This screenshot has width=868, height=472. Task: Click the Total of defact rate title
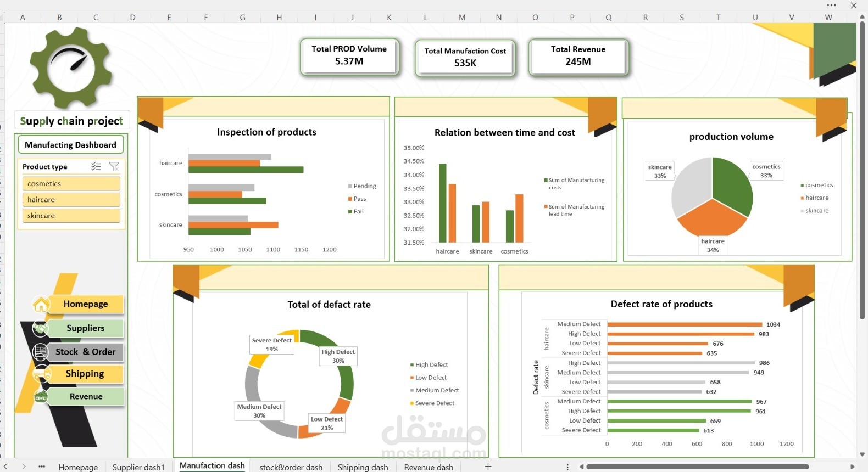[329, 305]
